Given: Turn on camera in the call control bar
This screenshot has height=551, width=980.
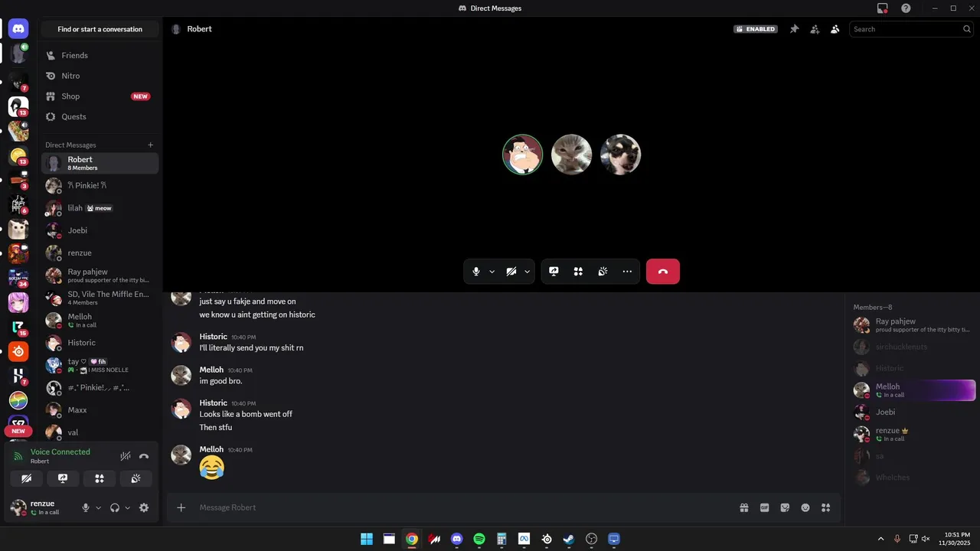Looking at the screenshot, I should [x=511, y=272].
